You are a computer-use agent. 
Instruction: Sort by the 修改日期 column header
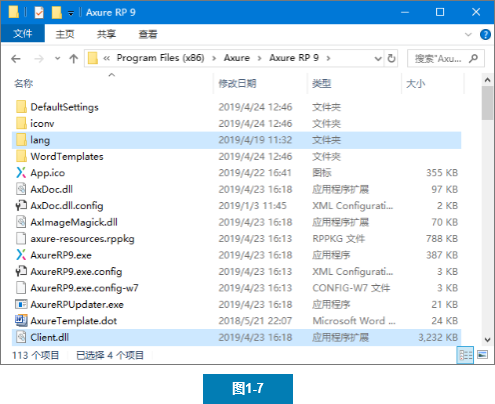pos(237,83)
